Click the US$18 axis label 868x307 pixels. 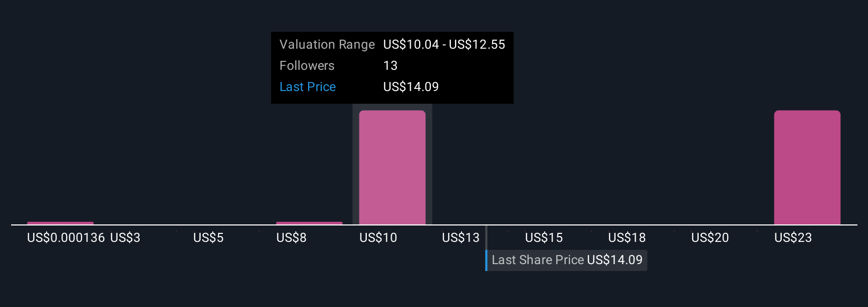tap(627, 238)
